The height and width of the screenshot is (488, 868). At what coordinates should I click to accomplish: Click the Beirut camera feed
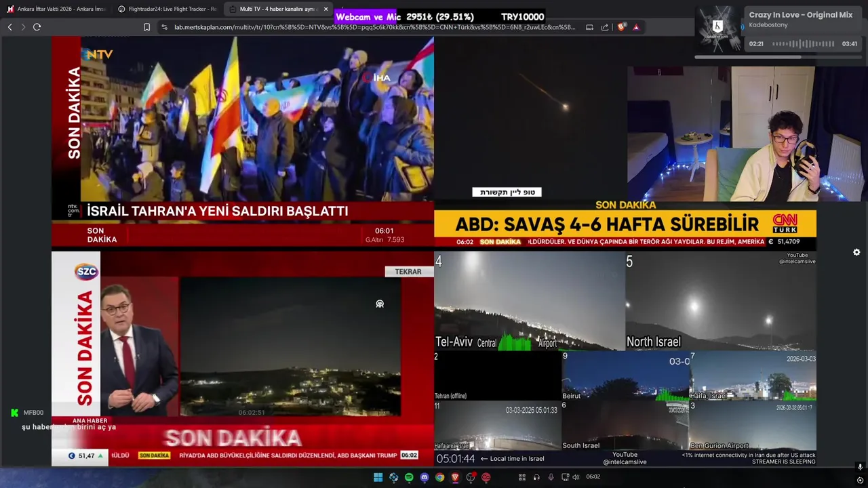(625, 376)
